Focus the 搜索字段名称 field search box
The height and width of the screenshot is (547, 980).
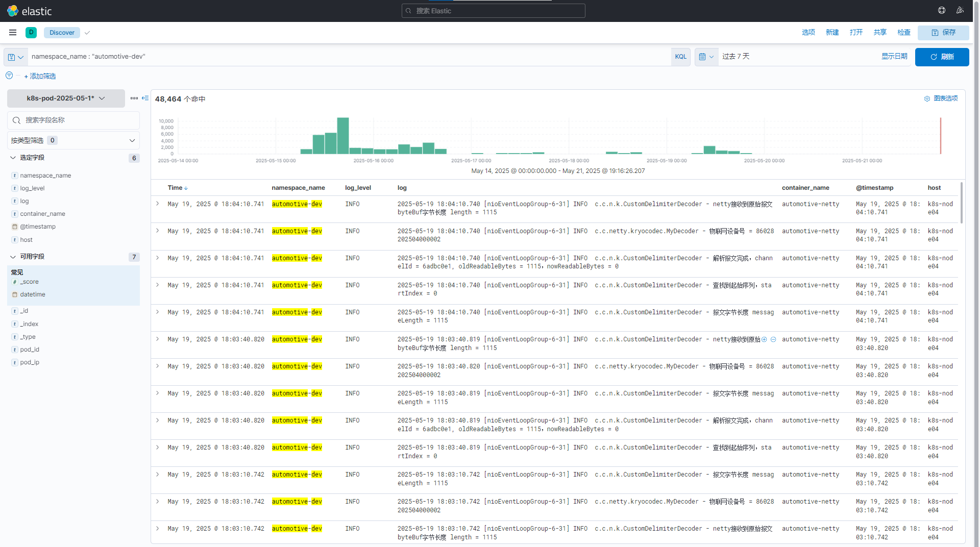pyautogui.click(x=73, y=120)
